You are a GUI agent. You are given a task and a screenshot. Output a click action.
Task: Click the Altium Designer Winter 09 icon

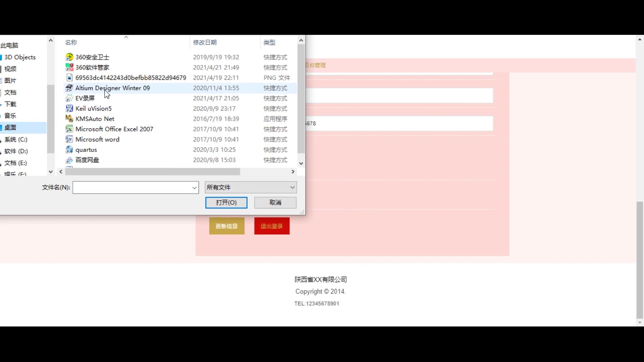69,88
